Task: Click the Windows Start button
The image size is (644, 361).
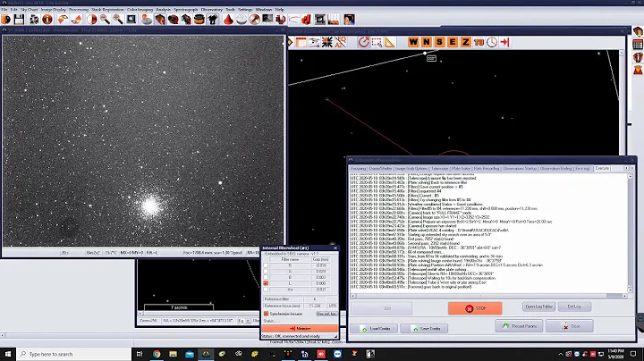Action: tap(8, 354)
